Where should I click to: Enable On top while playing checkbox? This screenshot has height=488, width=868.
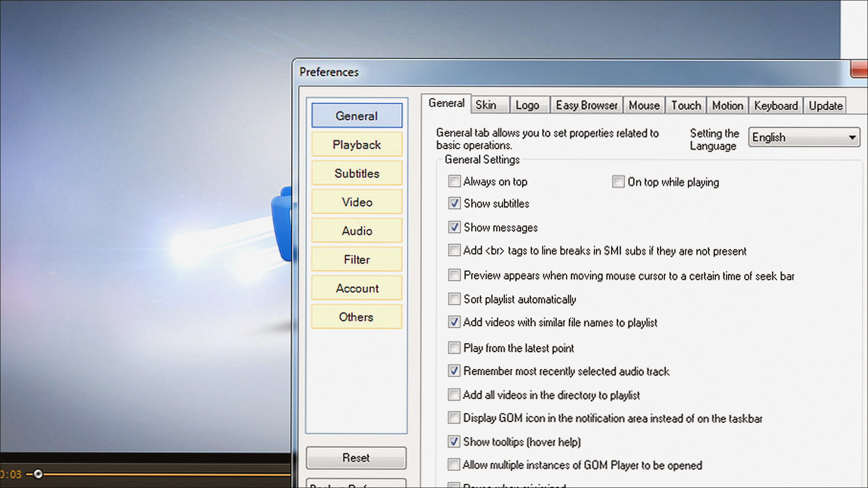click(x=618, y=182)
